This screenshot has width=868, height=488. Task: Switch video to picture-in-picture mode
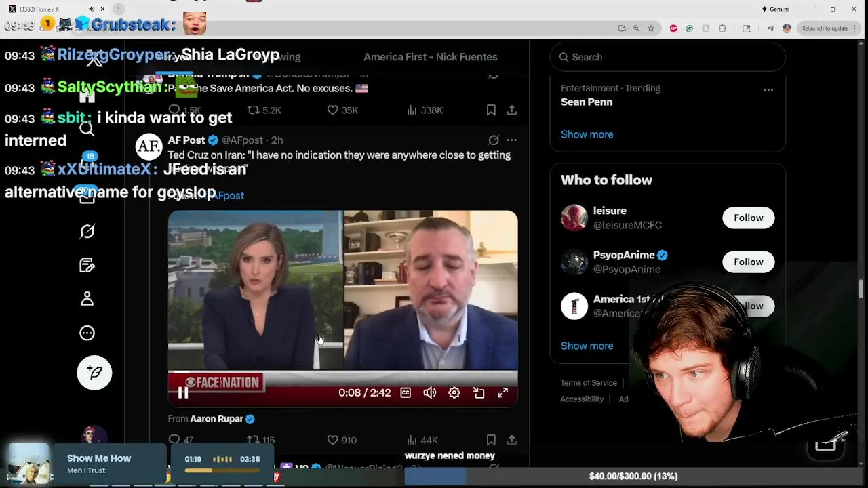point(479,392)
